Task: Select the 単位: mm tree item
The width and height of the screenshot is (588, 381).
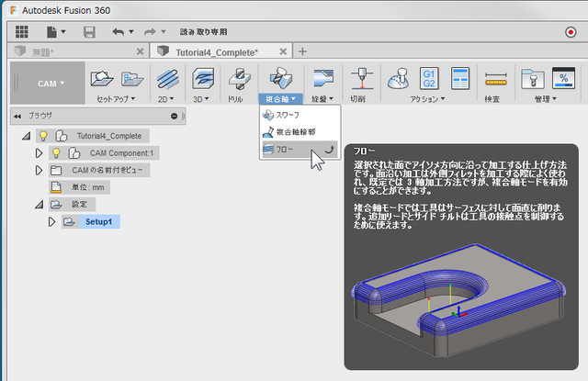Action: point(88,187)
